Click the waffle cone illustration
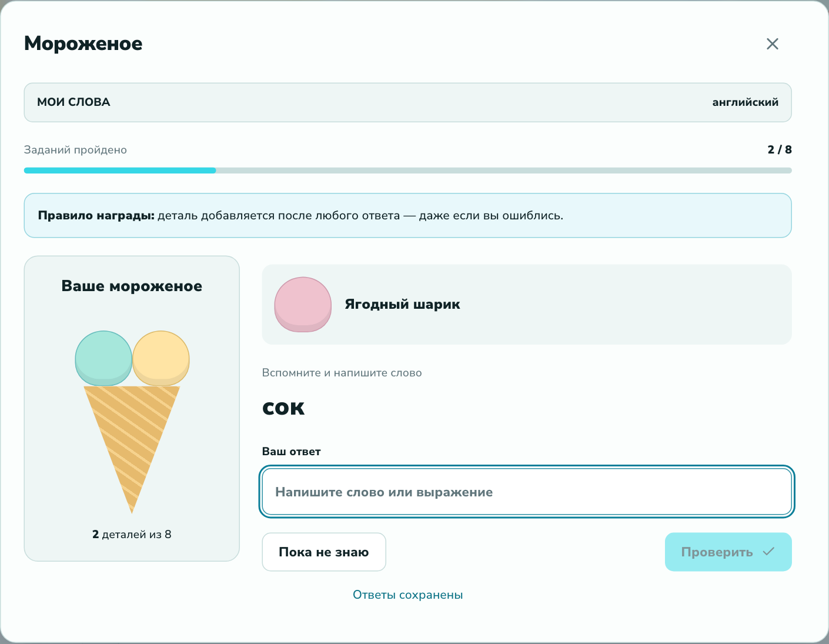This screenshot has height=644, width=829. [132, 449]
